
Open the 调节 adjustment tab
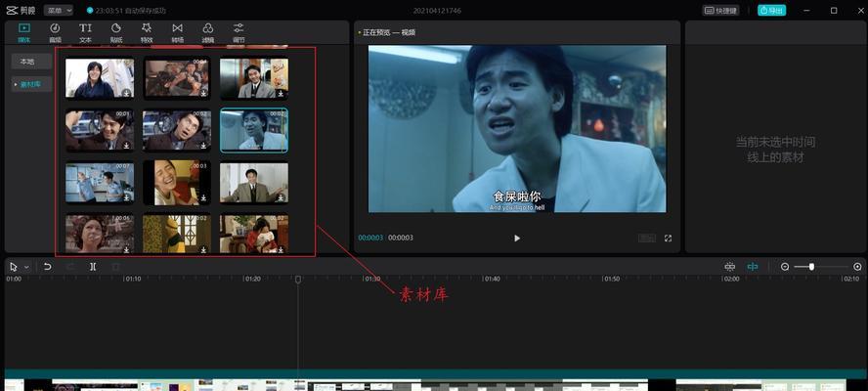click(239, 32)
